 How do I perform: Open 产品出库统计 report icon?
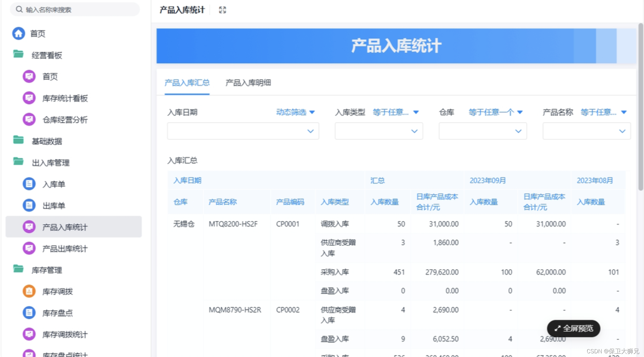(x=29, y=248)
